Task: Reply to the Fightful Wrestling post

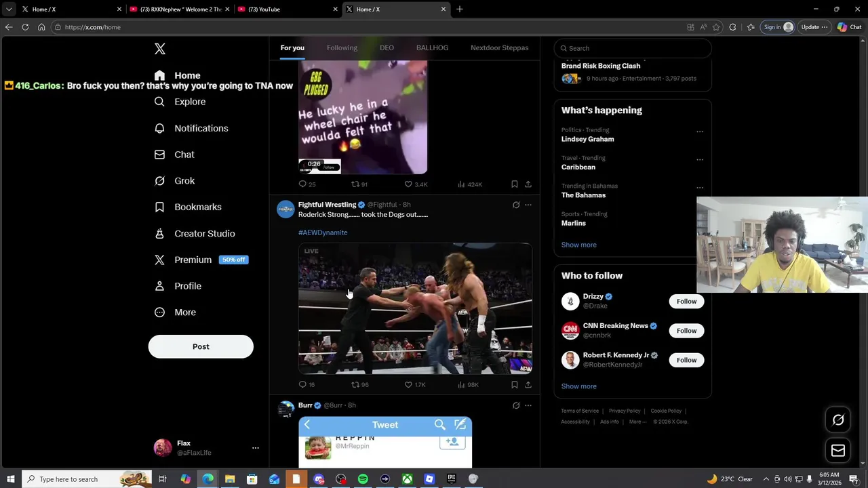Action: 307,384
